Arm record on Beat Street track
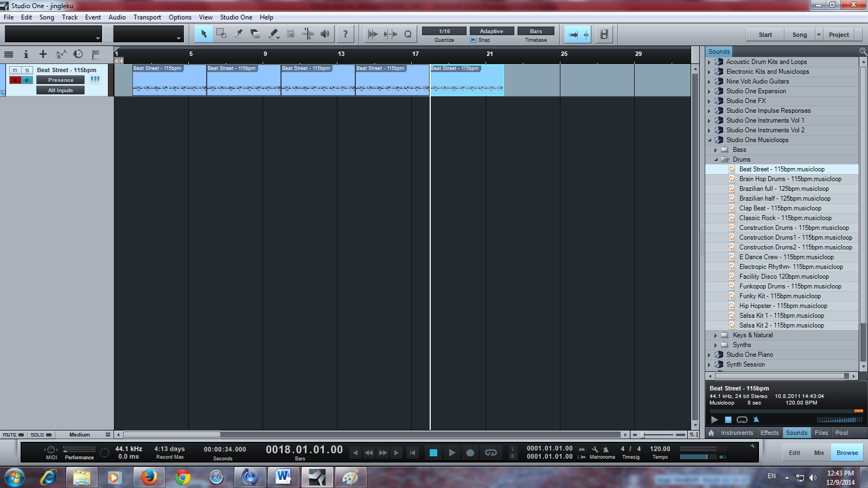This screenshot has width=868, height=488. coord(15,80)
